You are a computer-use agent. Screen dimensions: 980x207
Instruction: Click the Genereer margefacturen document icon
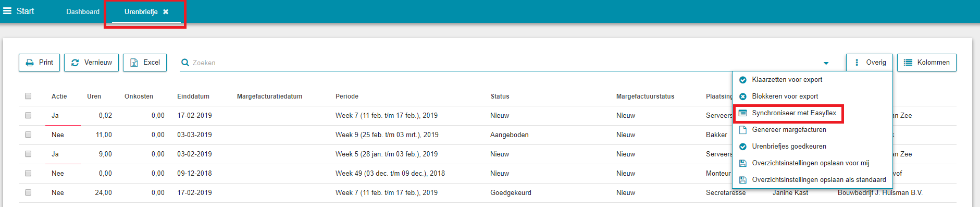tap(743, 130)
